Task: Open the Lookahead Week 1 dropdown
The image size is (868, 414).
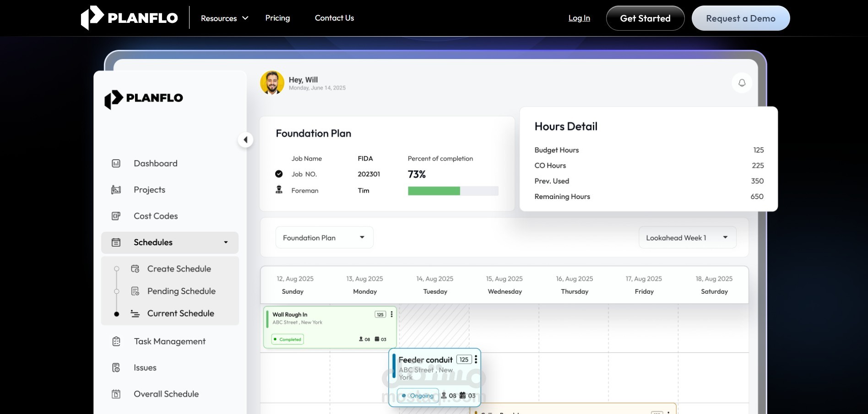Action: point(688,237)
